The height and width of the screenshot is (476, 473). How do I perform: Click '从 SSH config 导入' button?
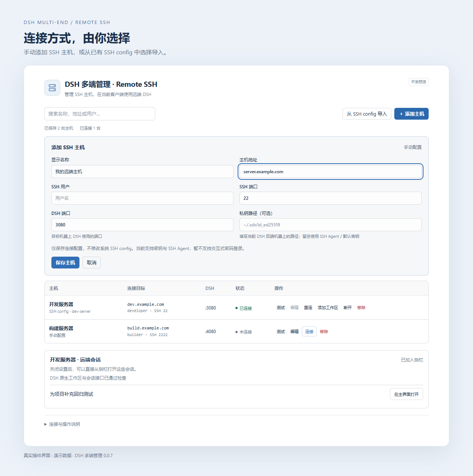[x=367, y=114]
